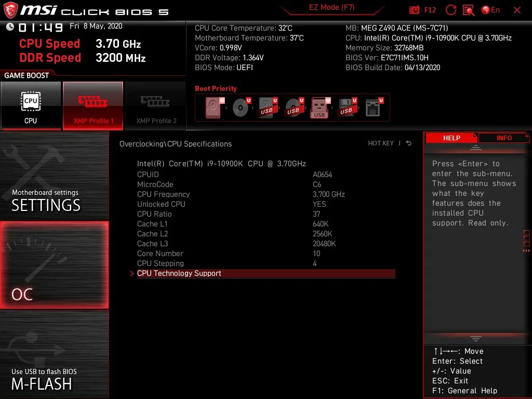Screen dimensions: 532x399
Task: Select the USB key boot device icon
Action: coord(320,108)
